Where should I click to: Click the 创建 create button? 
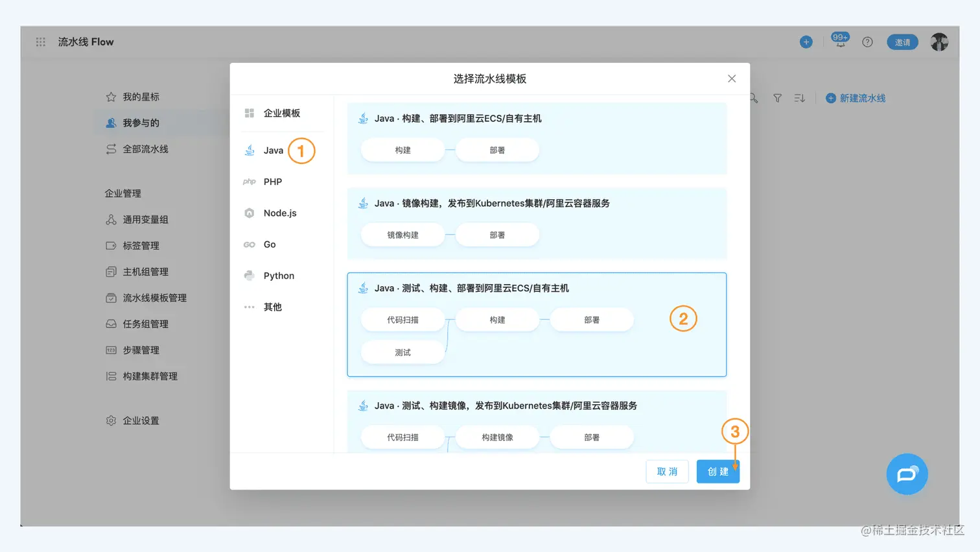click(x=718, y=472)
